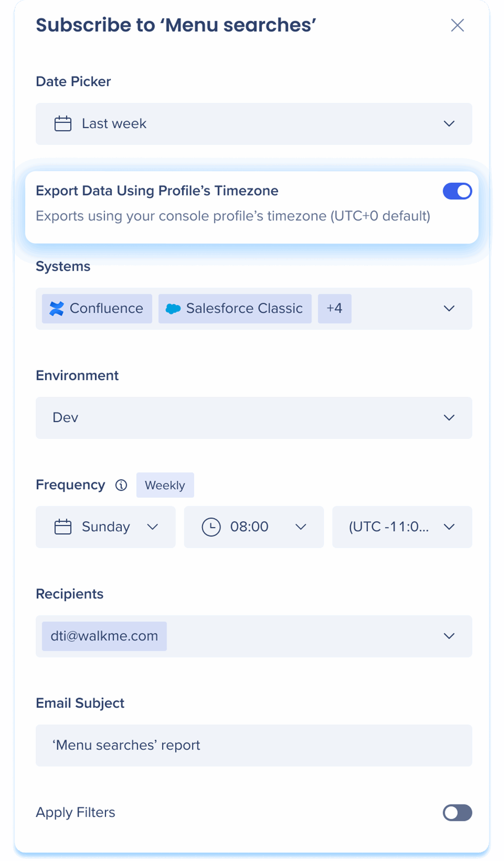Open the Last week date dropdown
Screen dimensions: 504x861
point(254,124)
